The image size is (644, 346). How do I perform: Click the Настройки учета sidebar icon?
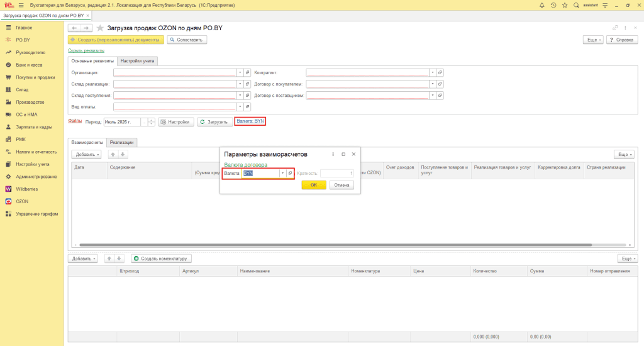[x=8, y=164]
